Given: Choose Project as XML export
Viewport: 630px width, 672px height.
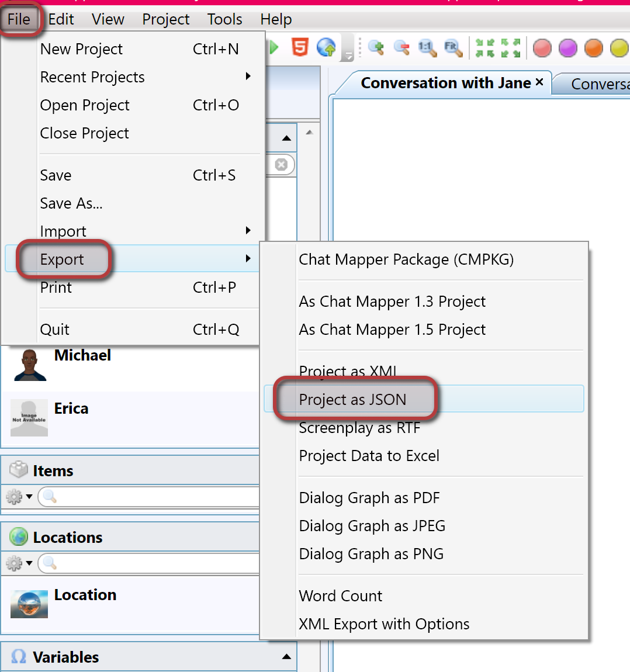Looking at the screenshot, I should [424, 371].
